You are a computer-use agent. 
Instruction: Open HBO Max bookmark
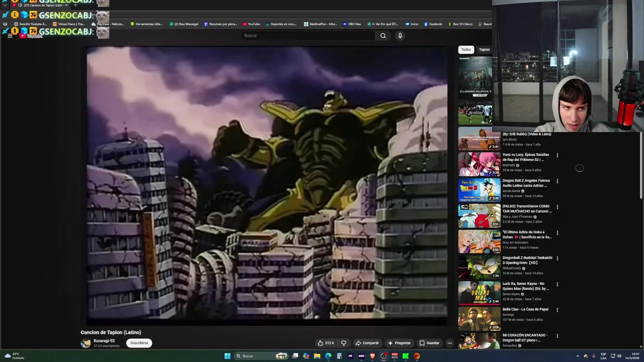tap(352, 24)
